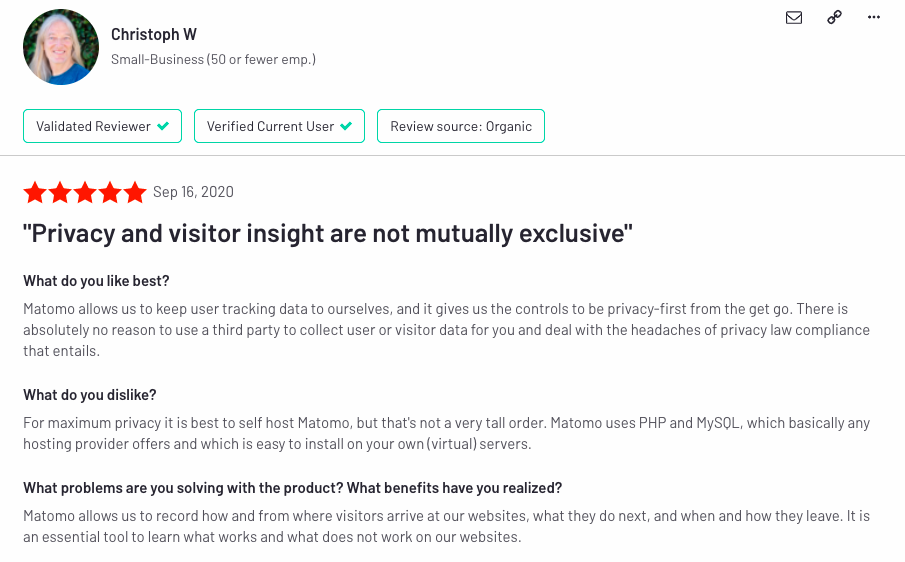
Task: Click the envelope email icon
Action: coord(794,18)
